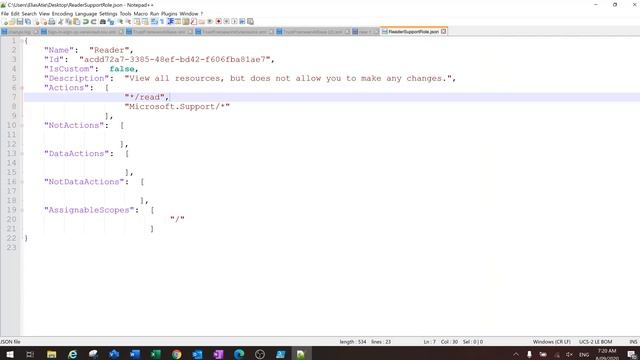Click the "Microsoft.Support/*" text
The width and height of the screenshot is (640, 360).
[x=177, y=107]
